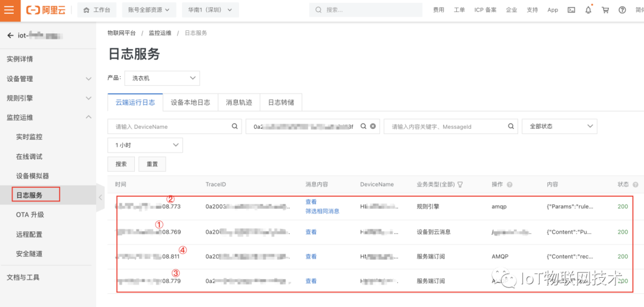Filter by 业务类型 funnel icon
This screenshot has height=307, width=644.
point(460,185)
